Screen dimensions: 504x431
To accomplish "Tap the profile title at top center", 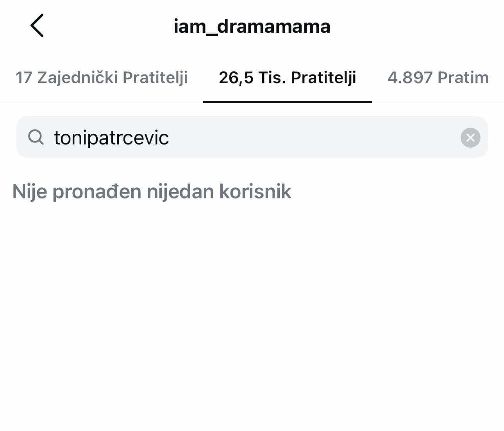I will [x=252, y=27].
